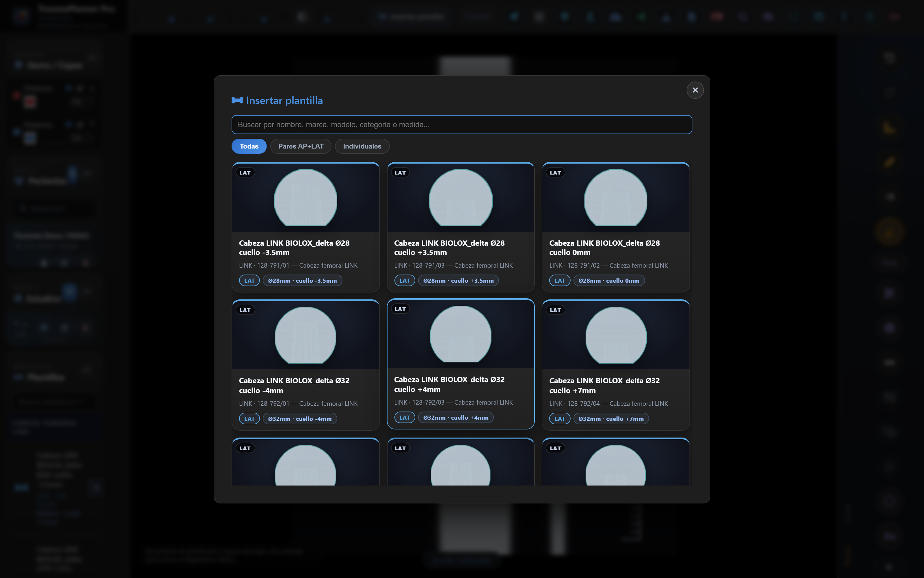The width and height of the screenshot is (924, 578).
Task: Select title Cabeza LINK BIOLOX_delta Ø32 cuello +7mm
Action: tap(604, 385)
